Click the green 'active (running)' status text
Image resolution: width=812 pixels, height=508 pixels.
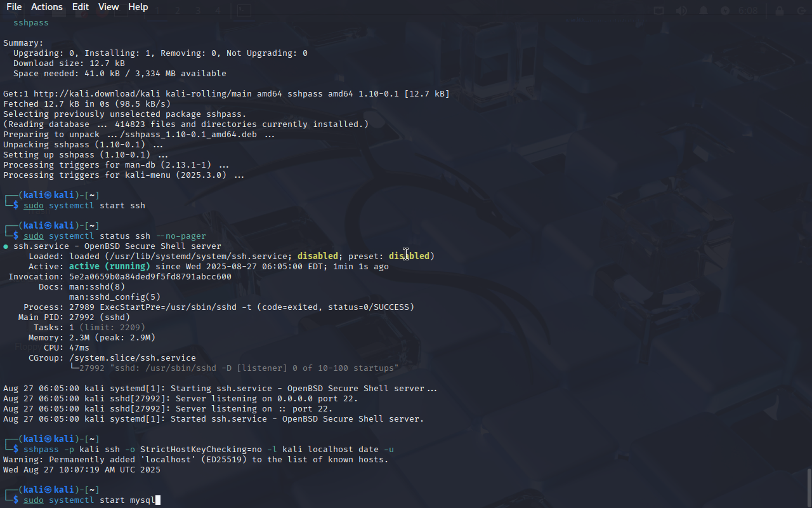[x=110, y=267]
